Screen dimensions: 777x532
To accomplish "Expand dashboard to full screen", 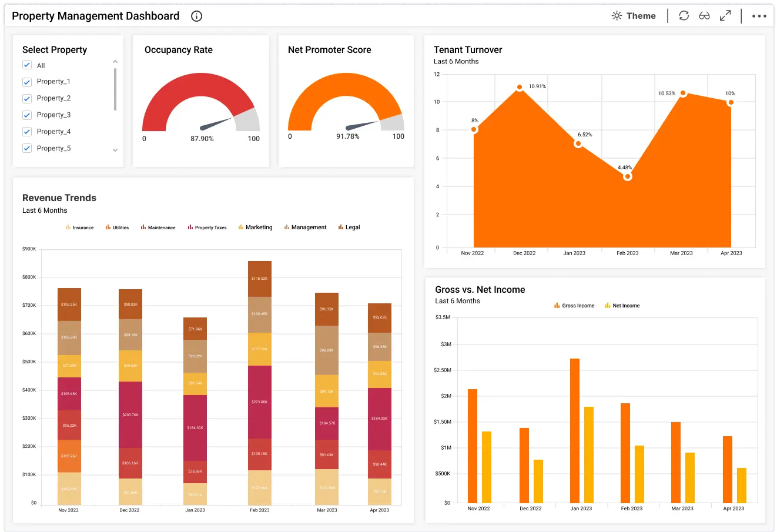I will 725,16.
